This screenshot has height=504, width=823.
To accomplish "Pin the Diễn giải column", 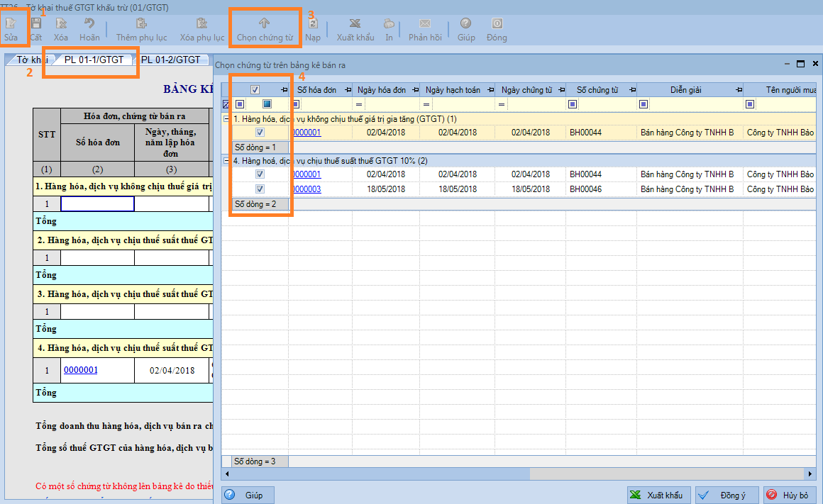I will click(739, 90).
